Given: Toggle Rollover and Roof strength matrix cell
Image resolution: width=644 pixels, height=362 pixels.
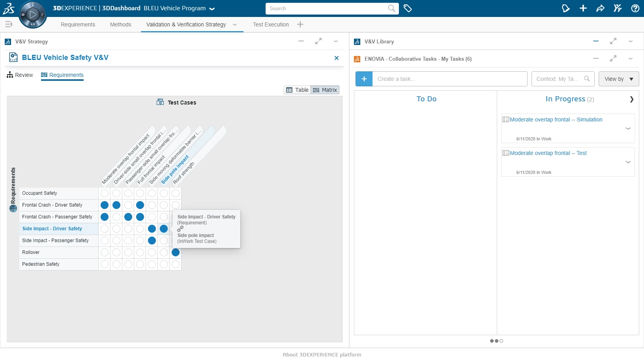Looking at the screenshot, I should tap(176, 252).
